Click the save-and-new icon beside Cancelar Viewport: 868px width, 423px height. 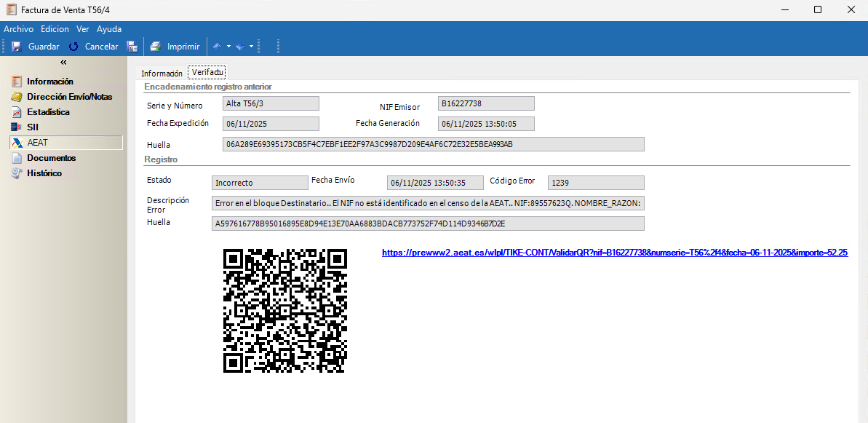point(132,47)
